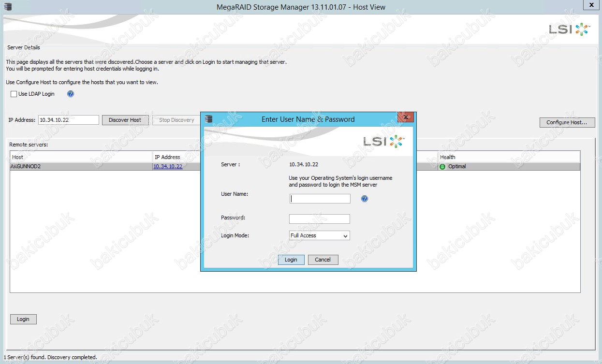Click the LSI logo in the Host View header
The image size is (602, 364).
pyautogui.click(x=569, y=29)
